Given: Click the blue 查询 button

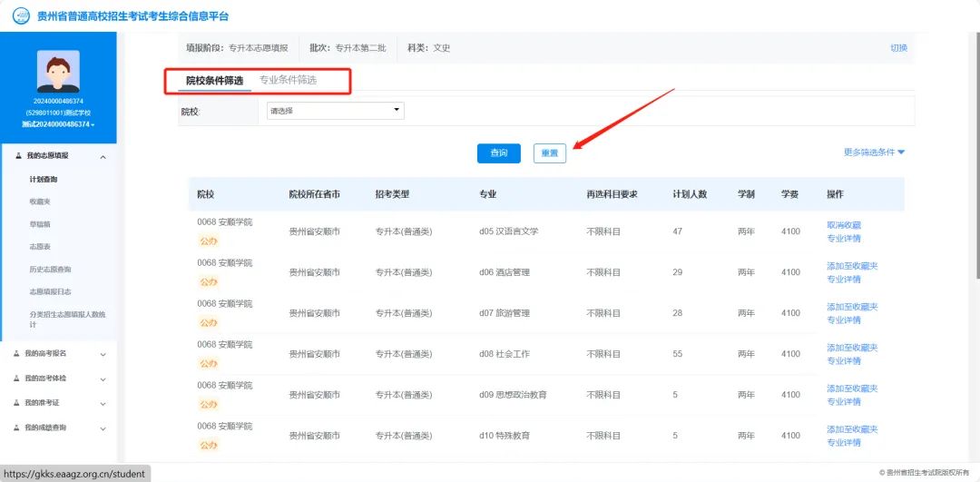Looking at the screenshot, I should pyautogui.click(x=498, y=153).
